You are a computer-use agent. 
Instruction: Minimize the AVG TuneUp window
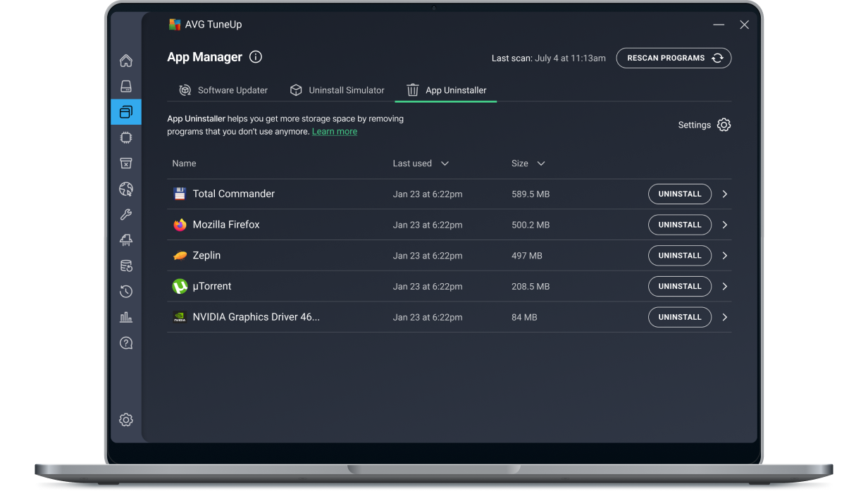[719, 25]
